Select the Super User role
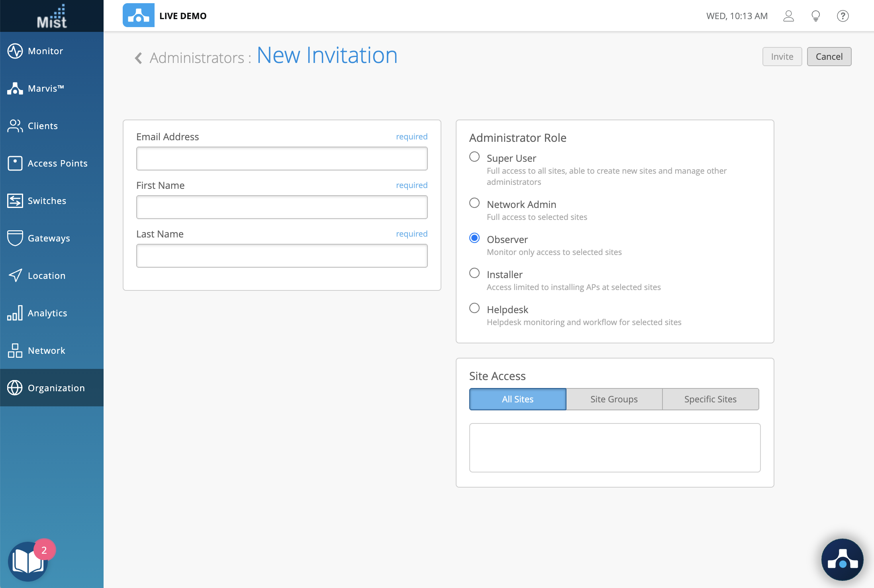The height and width of the screenshot is (588, 874). (474, 157)
